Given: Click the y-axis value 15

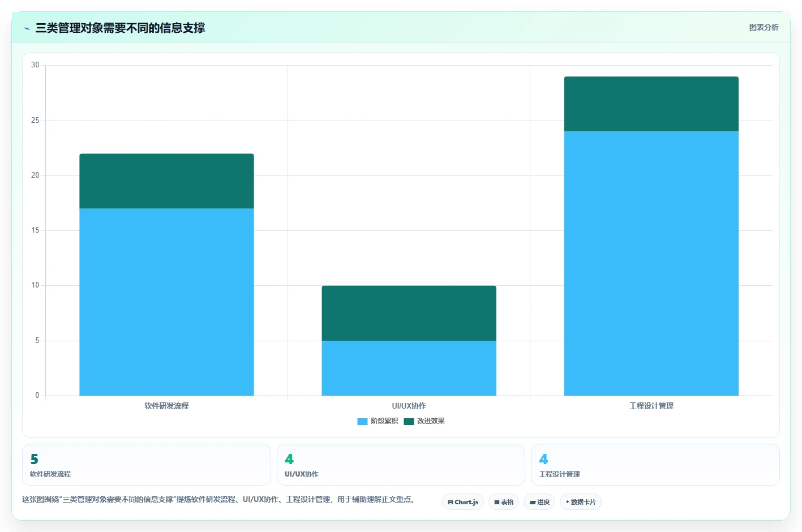Looking at the screenshot, I should click(x=35, y=230).
